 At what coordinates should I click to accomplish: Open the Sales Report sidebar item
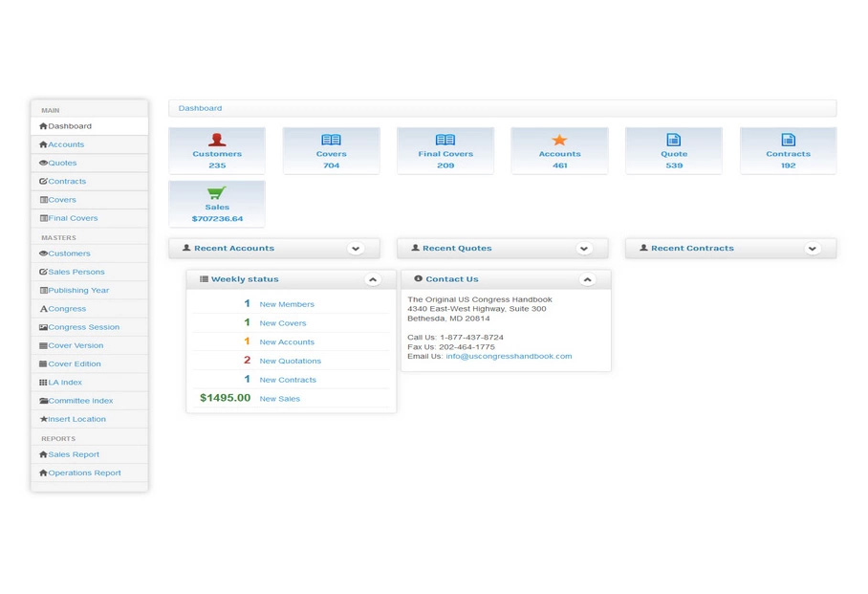pos(74,455)
